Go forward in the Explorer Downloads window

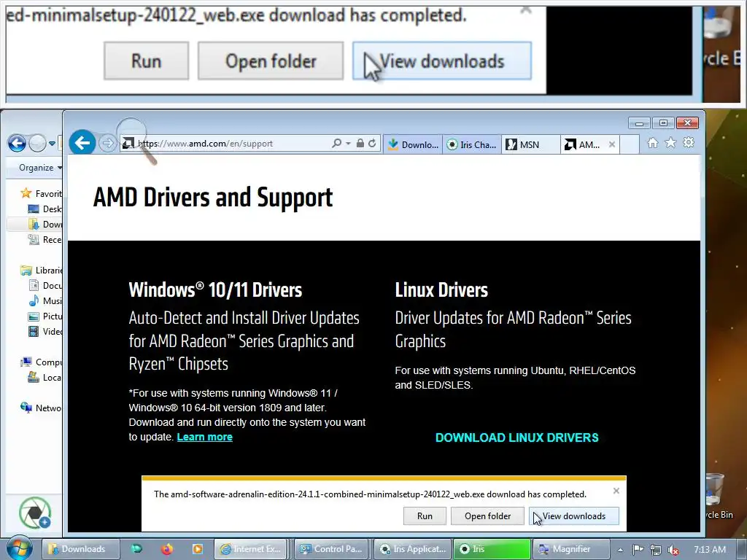point(37,143)
